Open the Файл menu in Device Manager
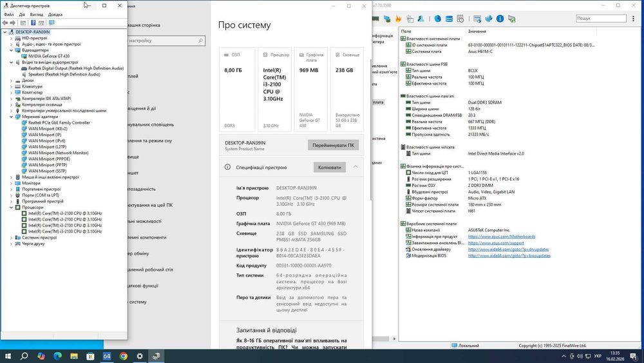The height and width of the screenshot is (363, 644). pyautogui.click(x=8, y=14)
